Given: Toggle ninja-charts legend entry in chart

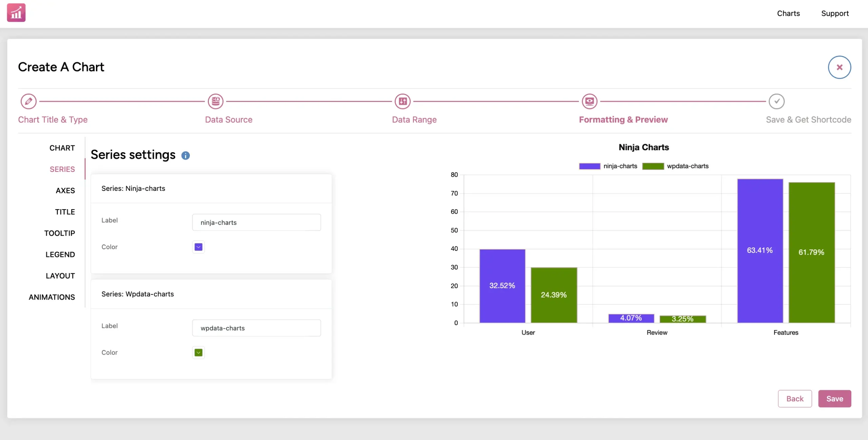Looking at the screenshot, I should [608, 166].
